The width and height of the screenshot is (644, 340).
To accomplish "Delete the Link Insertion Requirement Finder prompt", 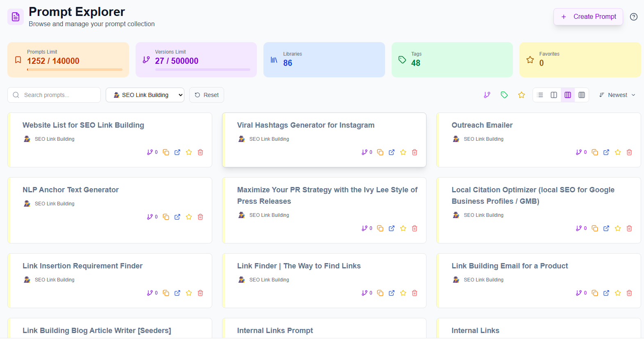I will pyautogui.click(x=200, y=293).
